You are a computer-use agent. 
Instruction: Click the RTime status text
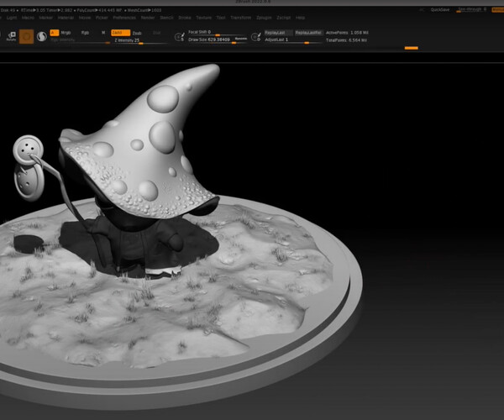tap(32, 10)
